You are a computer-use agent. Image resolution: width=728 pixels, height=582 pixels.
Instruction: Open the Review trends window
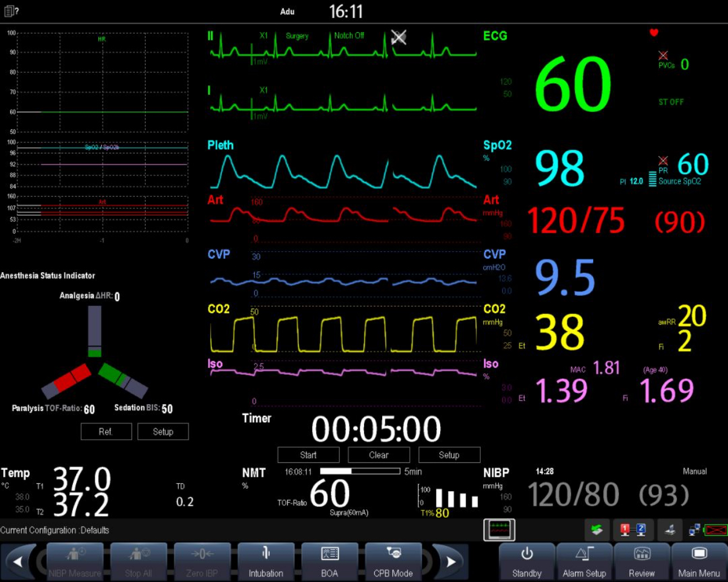pos(642,561)
